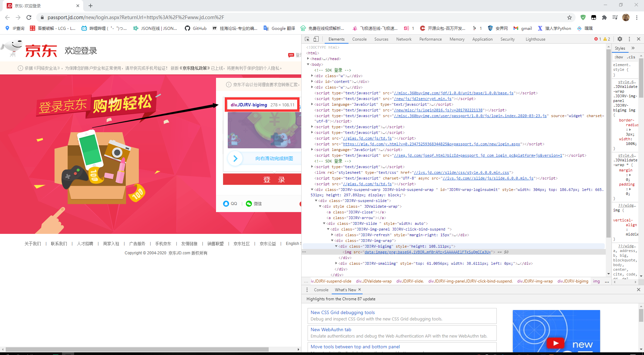Open the GitHub bookmark
This screenshot has width=644, height=355.
tap(196, 29)
